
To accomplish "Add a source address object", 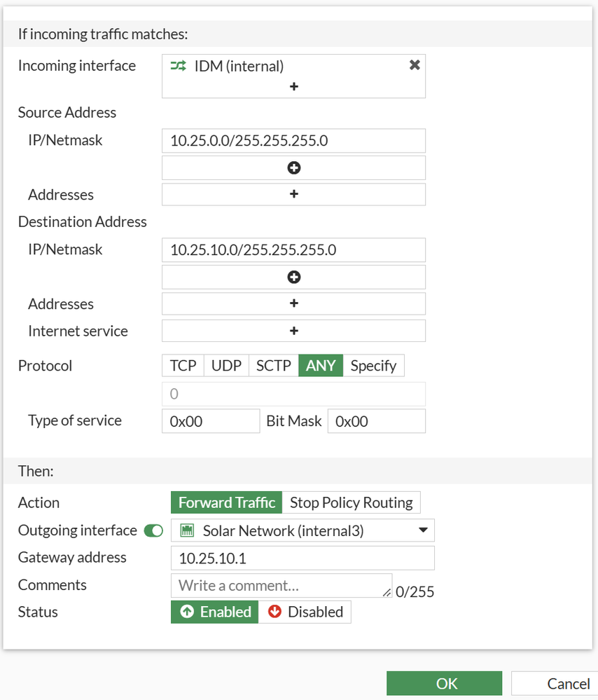I will click(294, 194).
